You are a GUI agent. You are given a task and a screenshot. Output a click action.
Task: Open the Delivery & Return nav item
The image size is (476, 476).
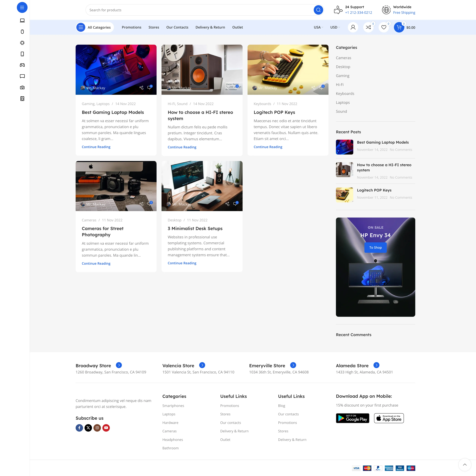point(210,27)
